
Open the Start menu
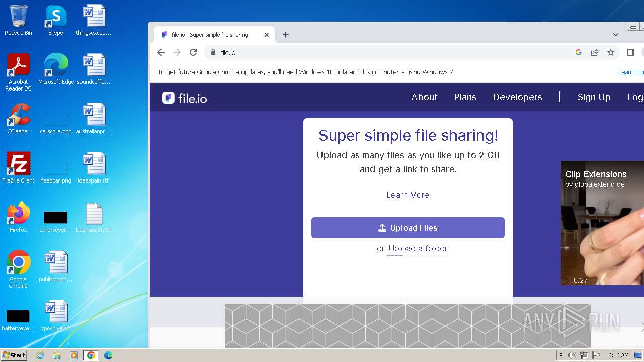(14, 355)
